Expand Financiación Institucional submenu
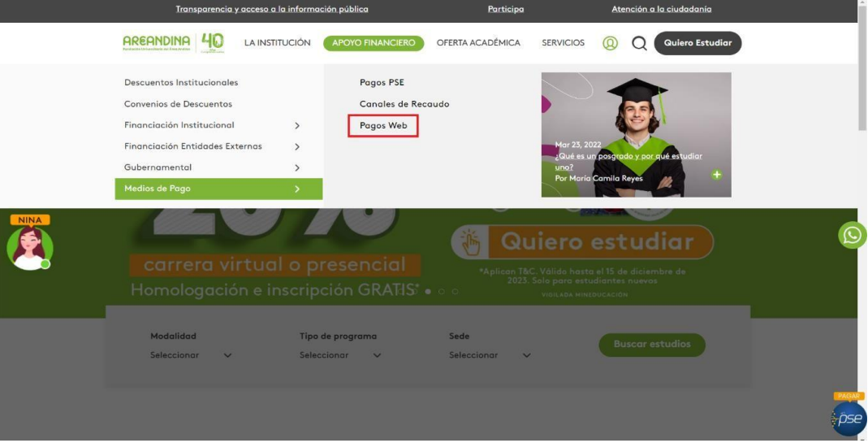The image size is (868, 443). coord(297,126)
